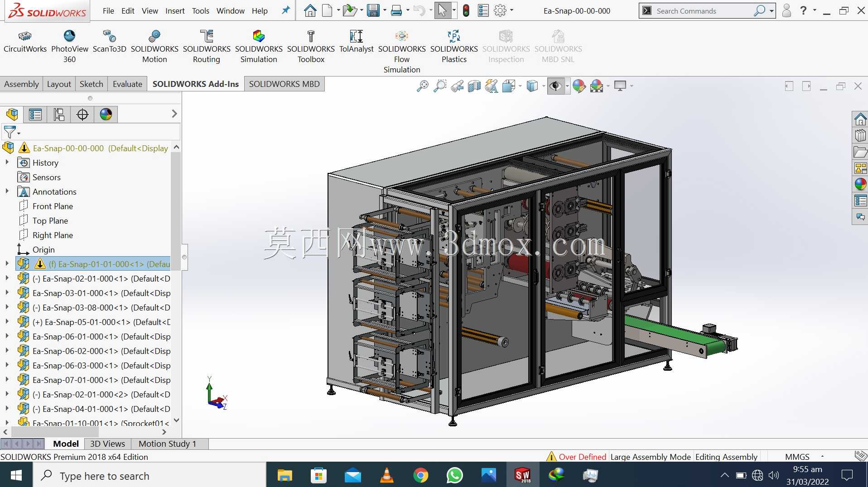Select the Front Plane item
This screenshot has width=868, height=487.
[53, 206]
